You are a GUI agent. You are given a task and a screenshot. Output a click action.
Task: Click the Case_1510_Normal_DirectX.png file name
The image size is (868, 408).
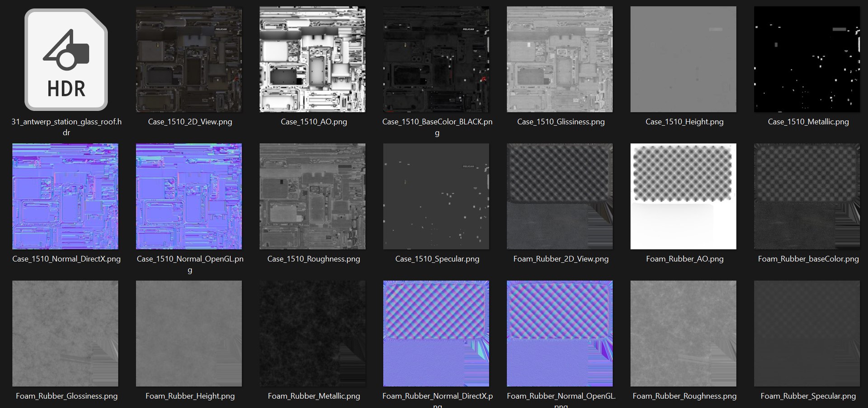(x=66, y=259)
